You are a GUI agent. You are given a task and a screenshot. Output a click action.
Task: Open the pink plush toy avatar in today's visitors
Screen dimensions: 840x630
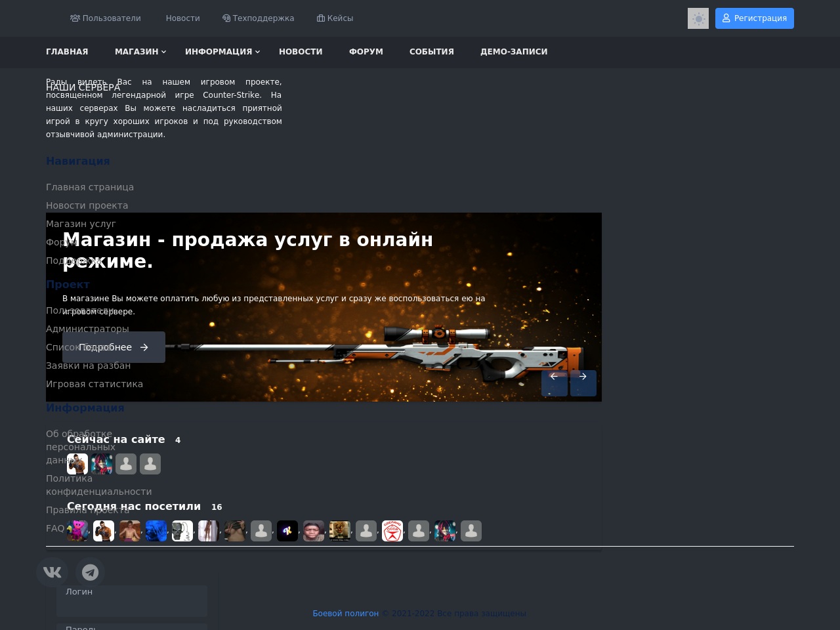click(77, 531)
